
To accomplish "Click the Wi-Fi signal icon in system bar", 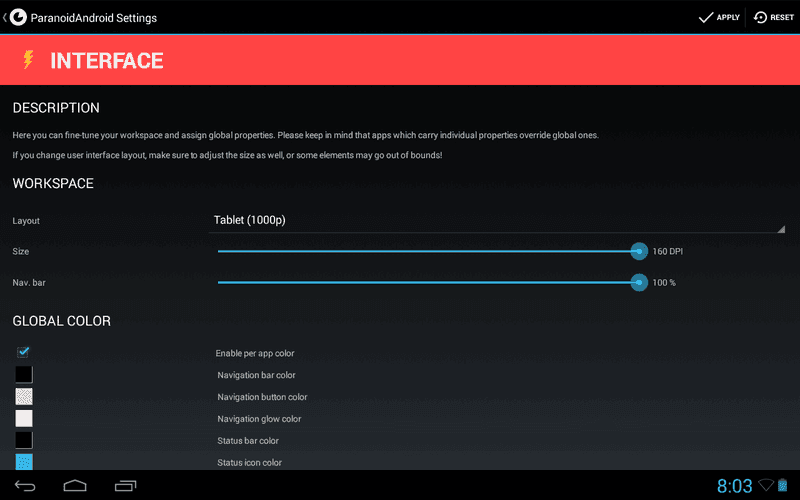I will pyautogui.click(x=766, y=485).
